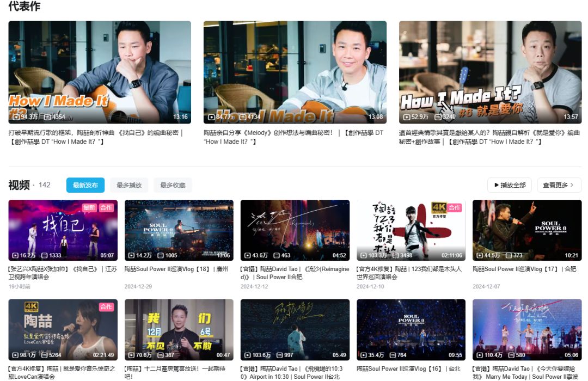Open title 【官方4K修复】123我们都是木头人 link
Viewport: 588px width, 381px height.
click(x=409, y=273)
